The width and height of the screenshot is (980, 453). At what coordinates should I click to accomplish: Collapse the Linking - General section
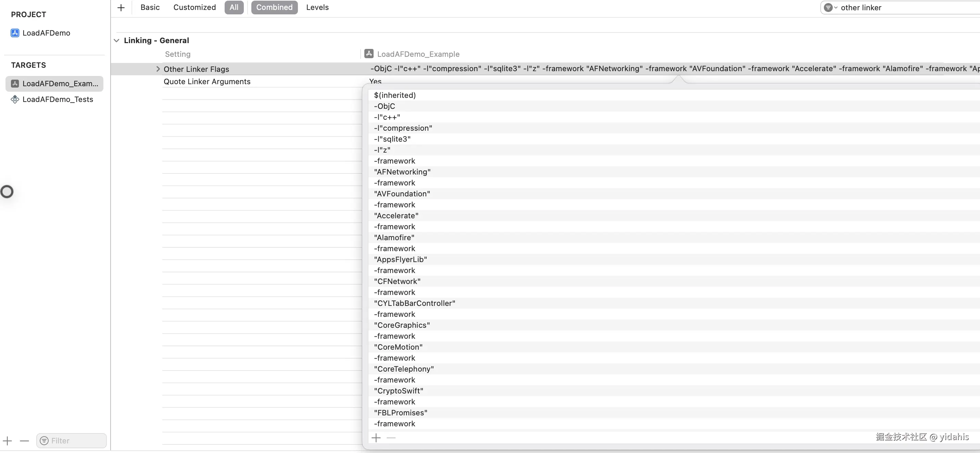(117, 41)
